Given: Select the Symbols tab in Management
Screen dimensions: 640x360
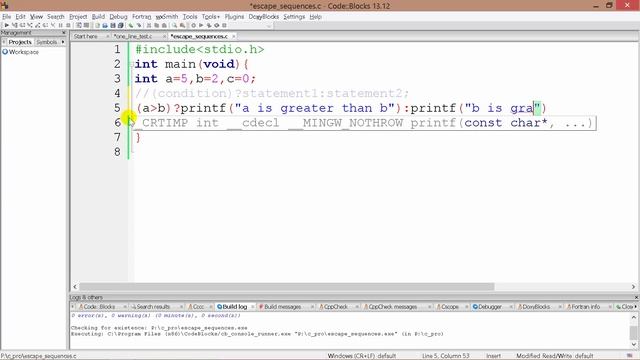Looking at the screenshot, I should [x=47, y=42].
